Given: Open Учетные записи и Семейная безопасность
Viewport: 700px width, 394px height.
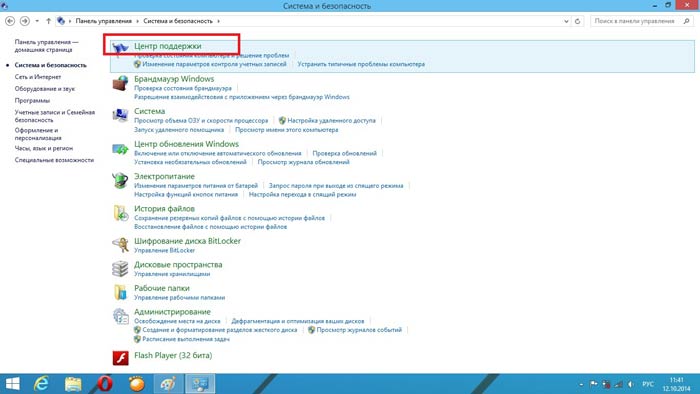Looking at the screenshot, I should pos(54,116).
